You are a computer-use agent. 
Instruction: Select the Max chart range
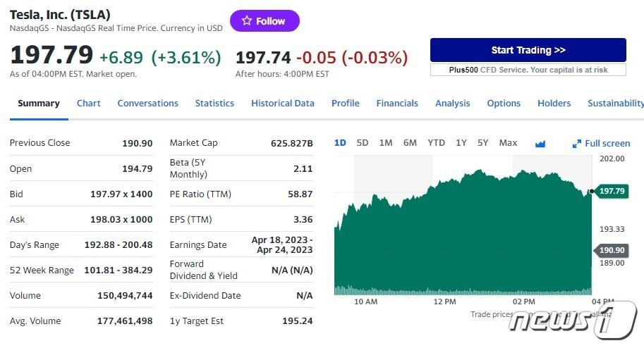pyautogui.click(x=508, y=143)
